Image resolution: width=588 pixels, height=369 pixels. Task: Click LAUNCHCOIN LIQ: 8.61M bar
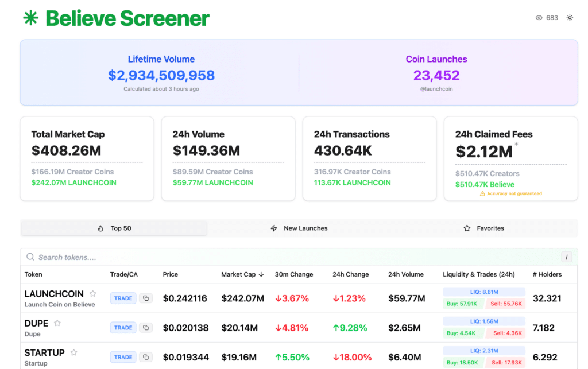484,292
